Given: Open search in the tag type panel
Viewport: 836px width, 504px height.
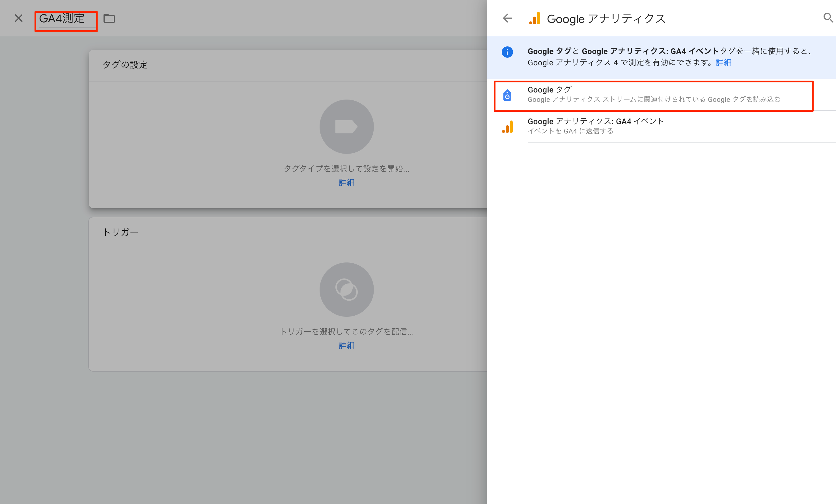Looking at the screenshot, I should (x=828, y=18).
